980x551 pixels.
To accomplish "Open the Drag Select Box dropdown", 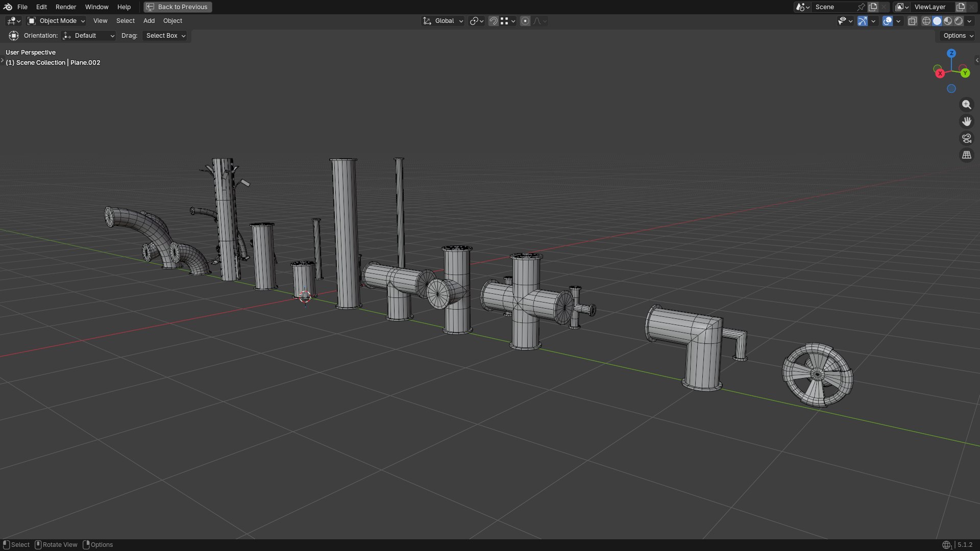I will point(165,36).
